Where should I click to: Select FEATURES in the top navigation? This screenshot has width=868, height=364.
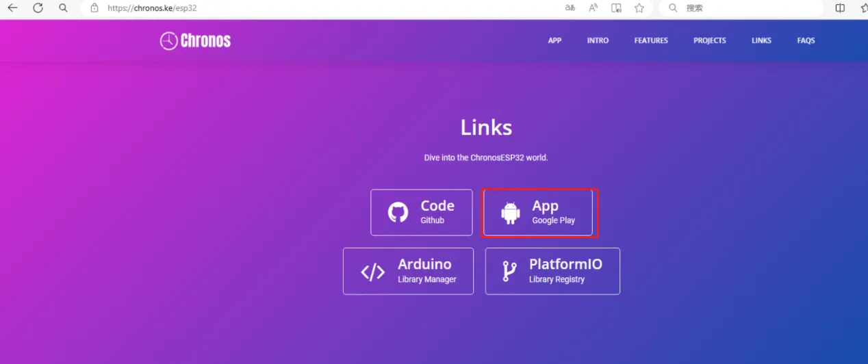pos(650,40)
